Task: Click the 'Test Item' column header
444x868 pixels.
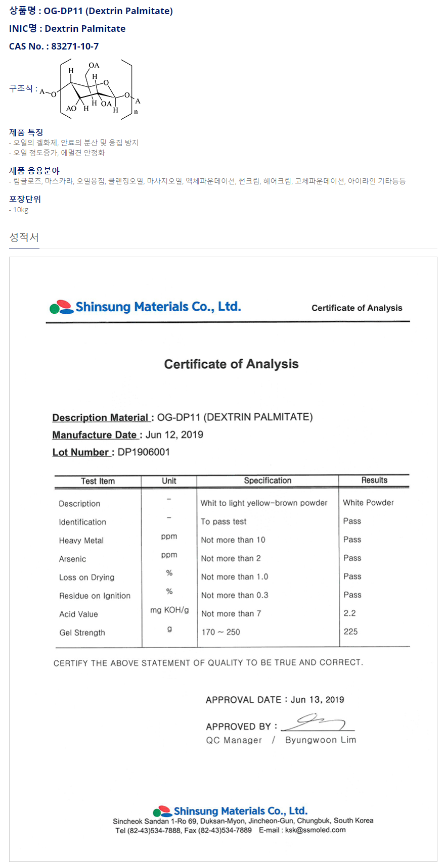Action: click(x=98, y=481)
